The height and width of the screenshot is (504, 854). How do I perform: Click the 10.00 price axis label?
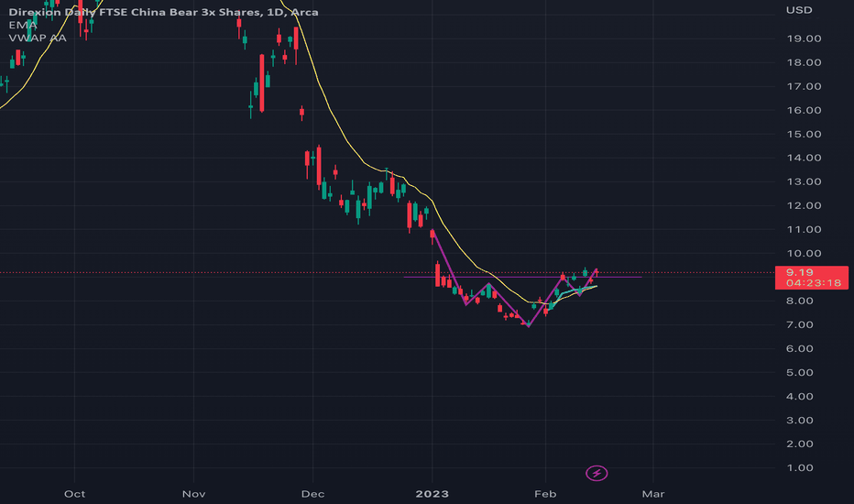804,253
